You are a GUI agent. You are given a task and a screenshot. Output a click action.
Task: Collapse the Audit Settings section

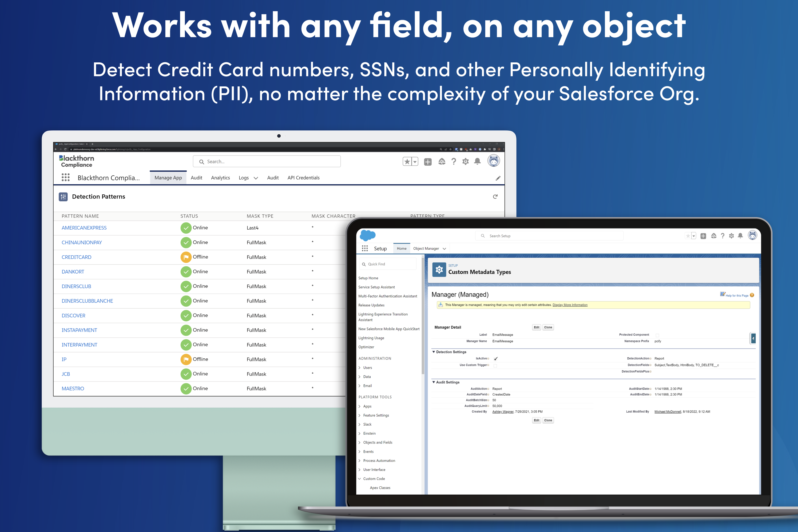click(x=434, y=382)
